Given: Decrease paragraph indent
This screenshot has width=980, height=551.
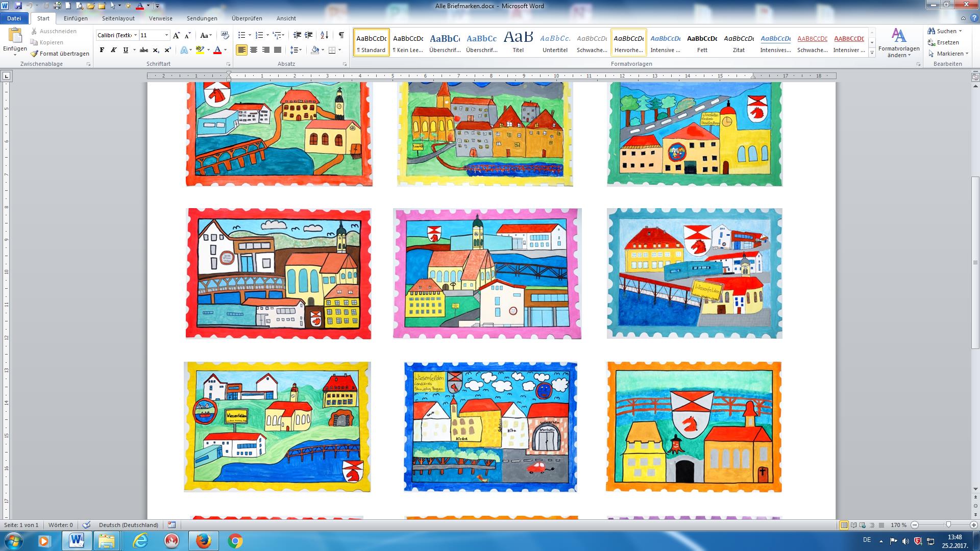Looking at the screenshot, I should 297,35.
